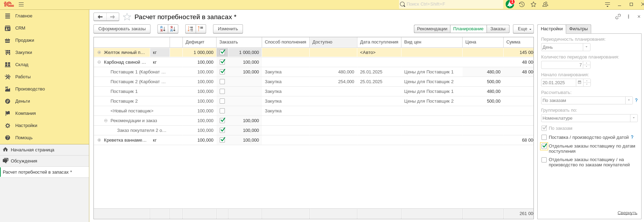Switch to the Рекомендации tab
This screenshot has width=644, height=222.
432,29
